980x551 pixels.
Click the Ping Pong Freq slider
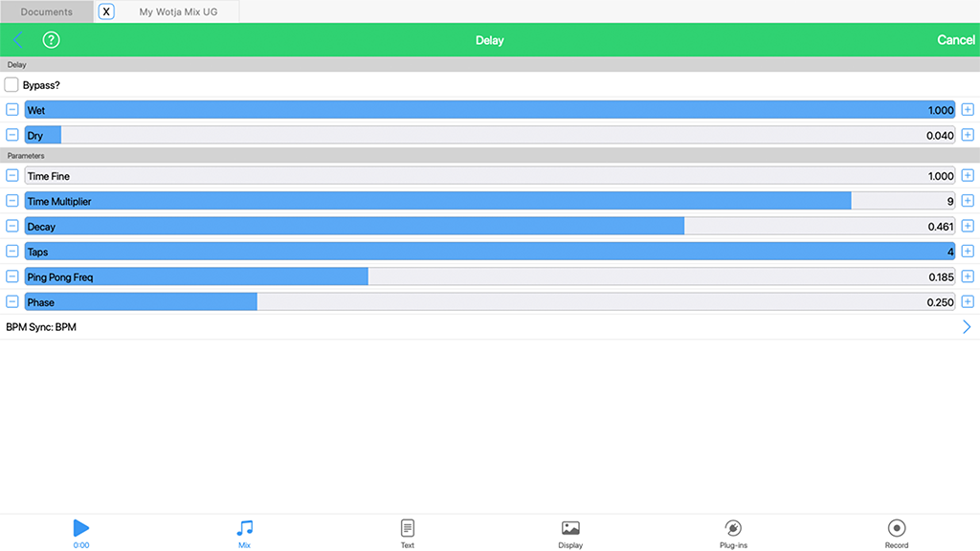pos(490,277)
